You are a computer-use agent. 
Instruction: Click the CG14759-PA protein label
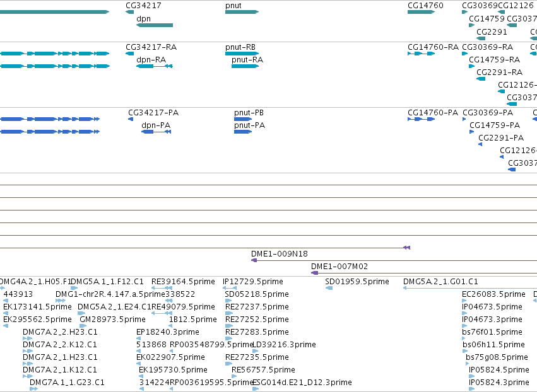pos(495,125)
